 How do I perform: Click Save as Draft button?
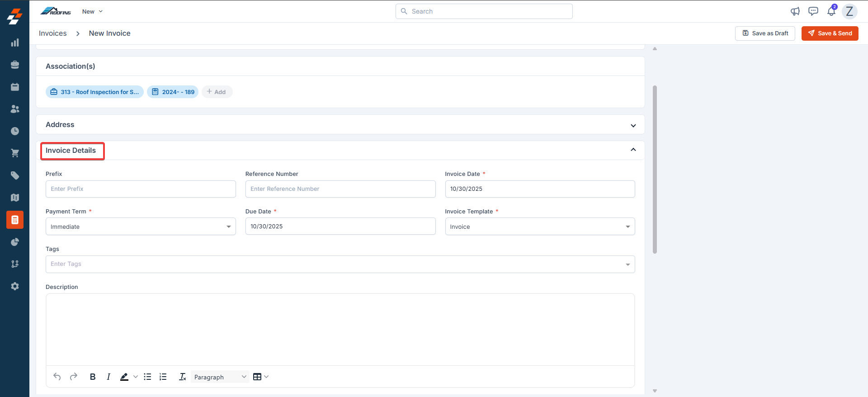click(x=765, y=33)
